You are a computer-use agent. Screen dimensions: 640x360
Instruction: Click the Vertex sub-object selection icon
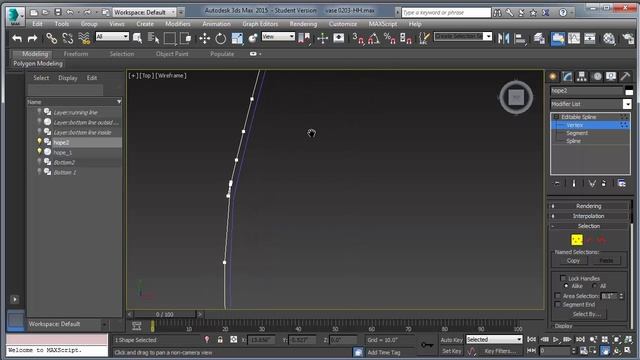pos(577,240)
